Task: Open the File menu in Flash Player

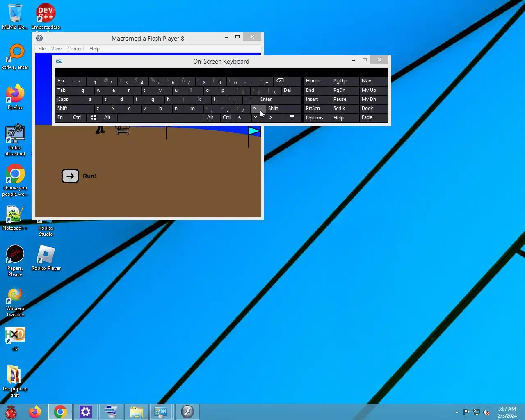Action: (42, 49)
